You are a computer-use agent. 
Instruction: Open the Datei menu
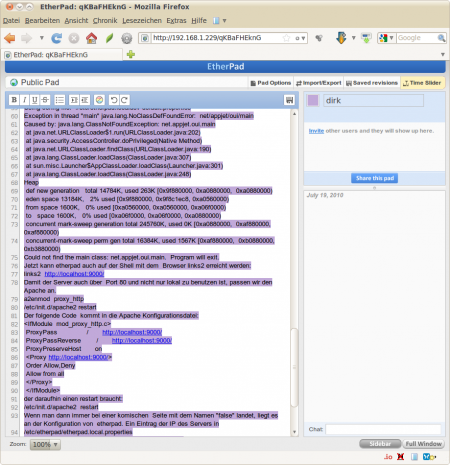[11, 21]
